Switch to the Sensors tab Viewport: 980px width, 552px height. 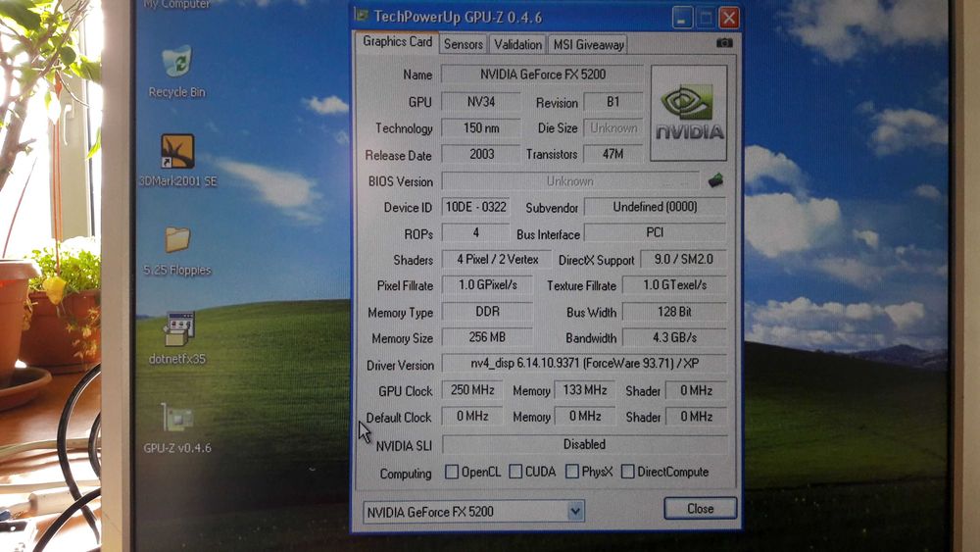click(x=464, y=44)
